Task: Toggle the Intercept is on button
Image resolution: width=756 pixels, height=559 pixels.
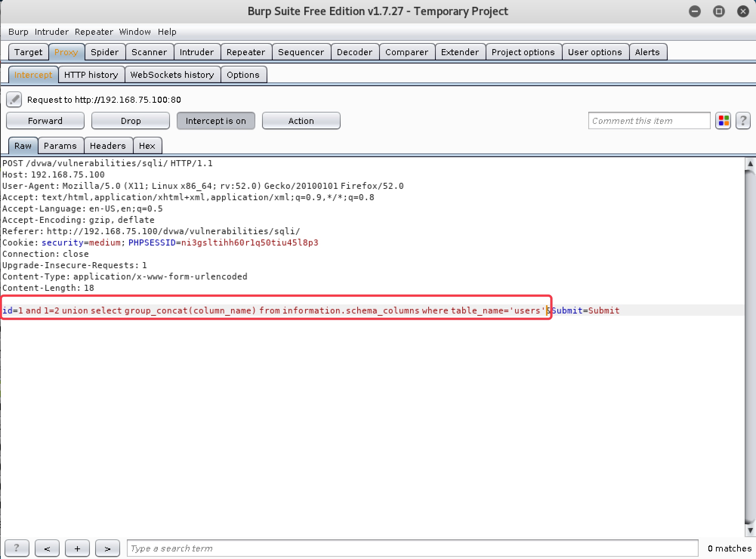Action: pyautogui.click(x=216, y=121)
